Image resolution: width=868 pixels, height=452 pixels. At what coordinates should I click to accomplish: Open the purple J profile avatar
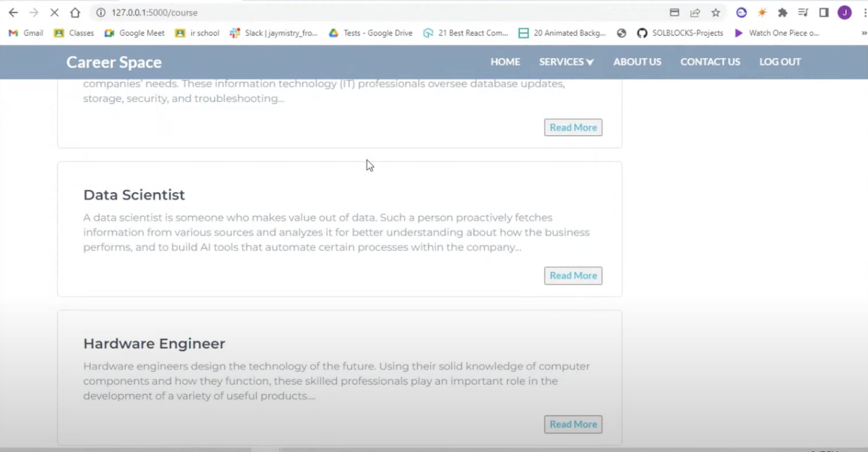(845, 13)
